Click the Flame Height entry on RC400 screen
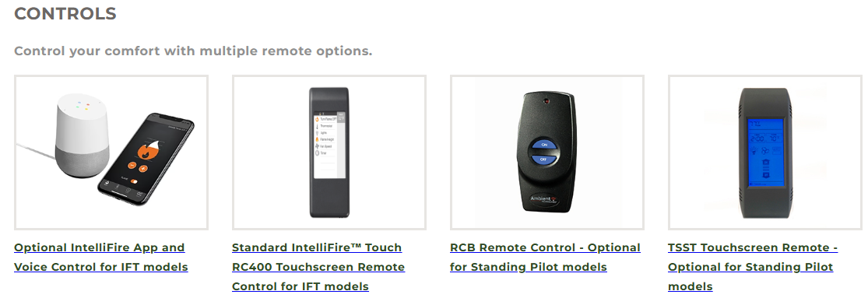 click(x=325, y=139)
